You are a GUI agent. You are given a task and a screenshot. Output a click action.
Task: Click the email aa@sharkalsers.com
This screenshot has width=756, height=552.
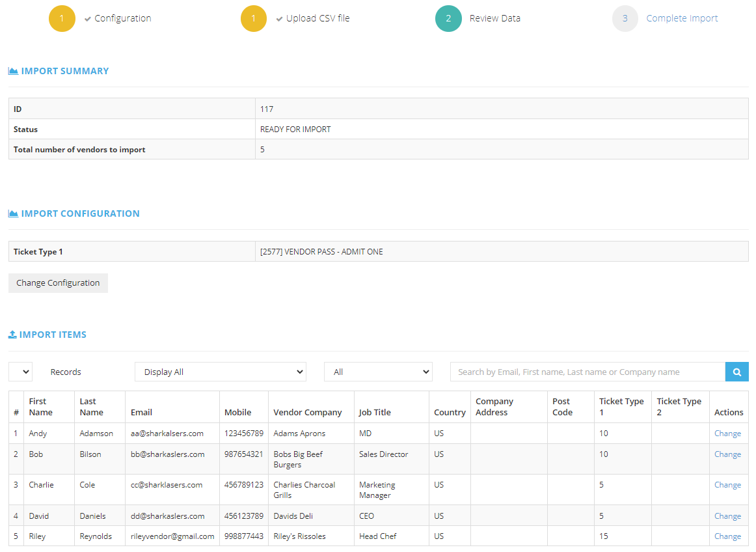pos(167,434)
